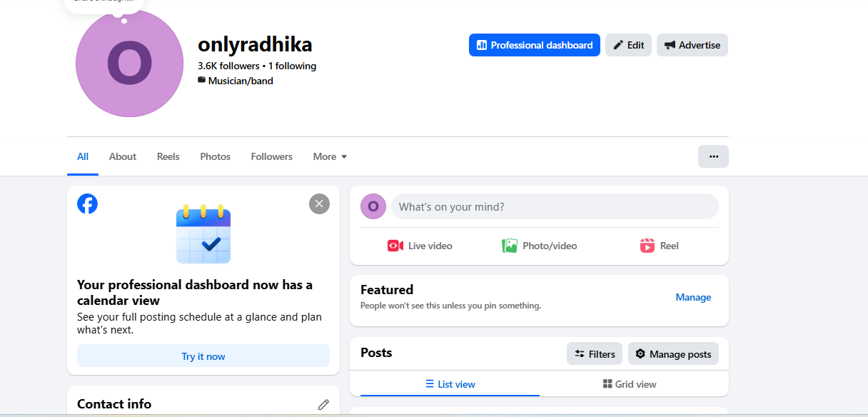Create a Reel
This screenshot has width=868, height=417.
(659, 246)
